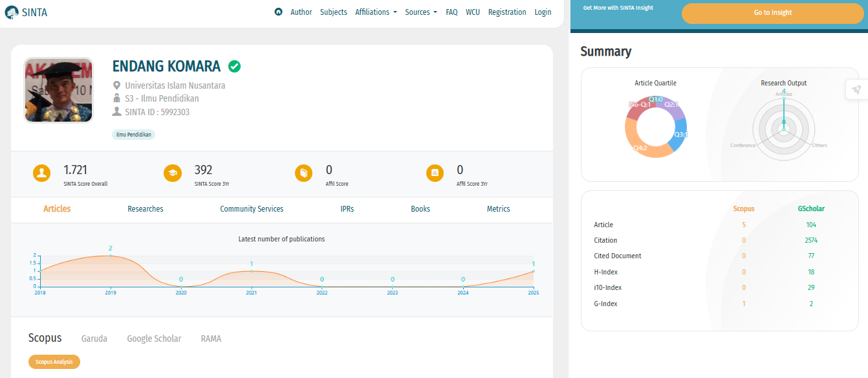The image size is (868, 378).
Task: Click the Ilmu Pendidikan subject tag
Action: [134, 135]
